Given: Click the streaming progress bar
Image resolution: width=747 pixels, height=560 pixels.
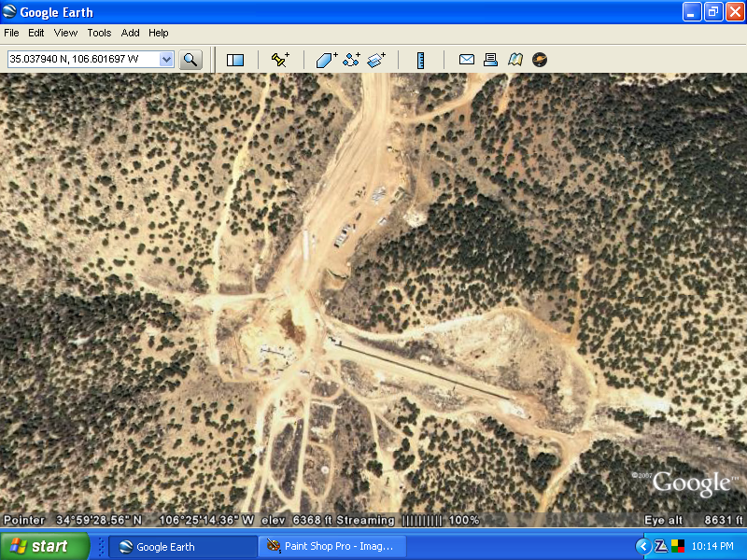Looking at the screenshot, I should point(422,521).
